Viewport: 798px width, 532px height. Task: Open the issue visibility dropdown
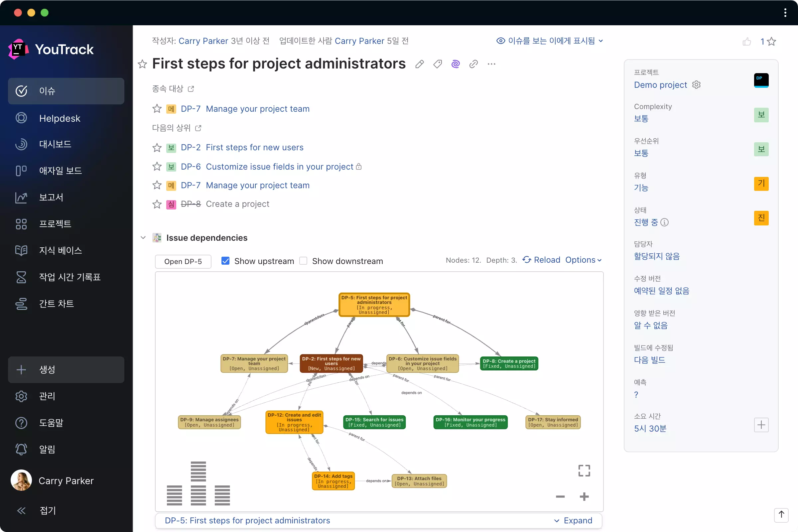click(x=550, y=41)
